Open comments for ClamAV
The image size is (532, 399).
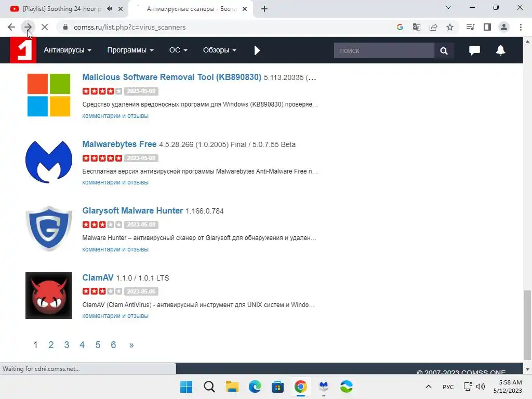(x=115, y=316)
